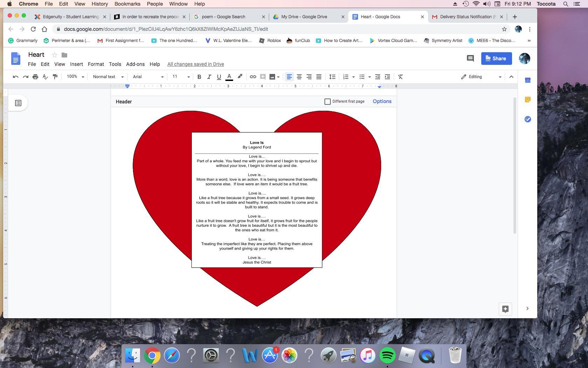Open the Explore button at bottom right

tap(505, 309)
